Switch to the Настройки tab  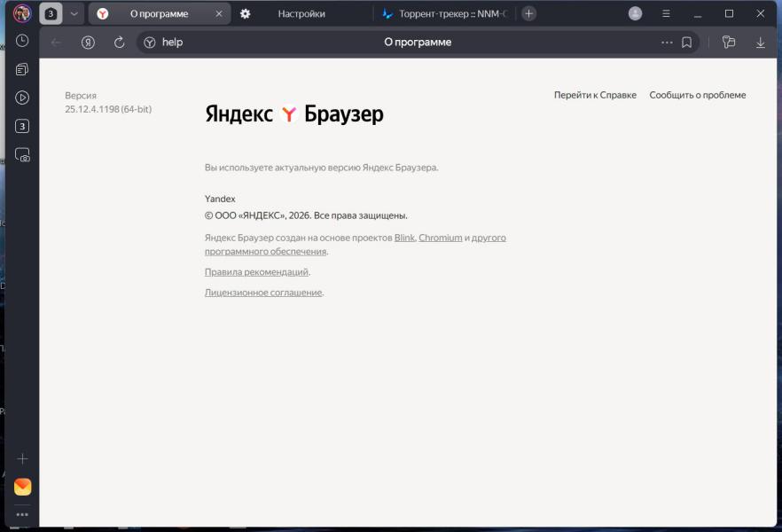point(301,13)
